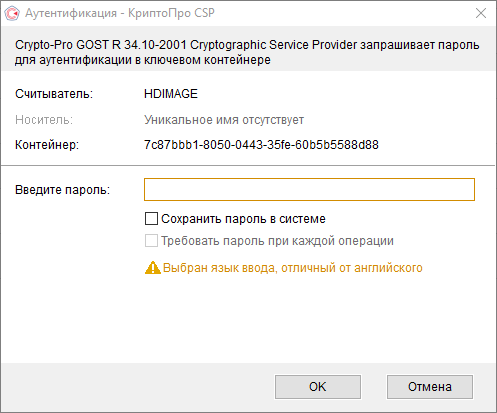Cancel authentication with the Отмена button
The image size is (497, 413).
[x=430, y=387]
